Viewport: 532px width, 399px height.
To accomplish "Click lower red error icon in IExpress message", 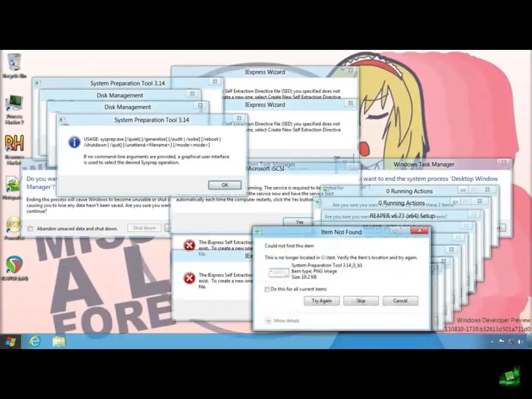I will coord(189,278).
